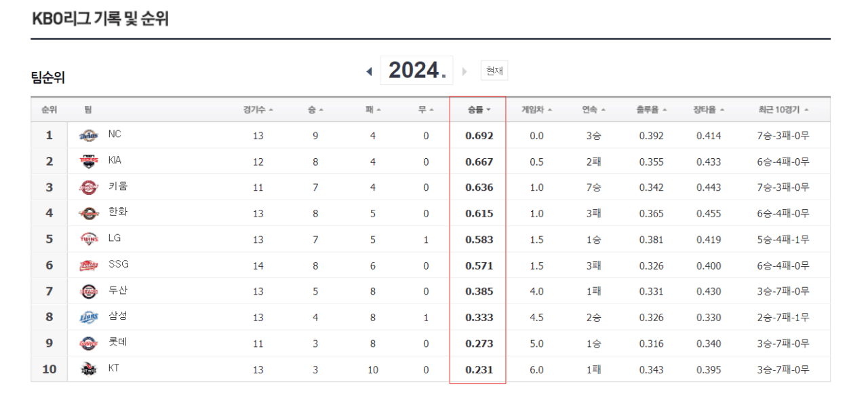Go to previous year with left arrow
This screenshot has width=868, height=406.
coord(369,71)
